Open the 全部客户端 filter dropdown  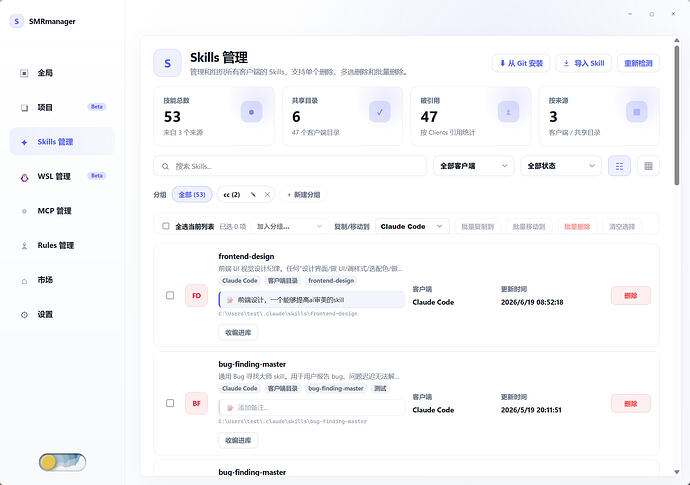(473, 166)
